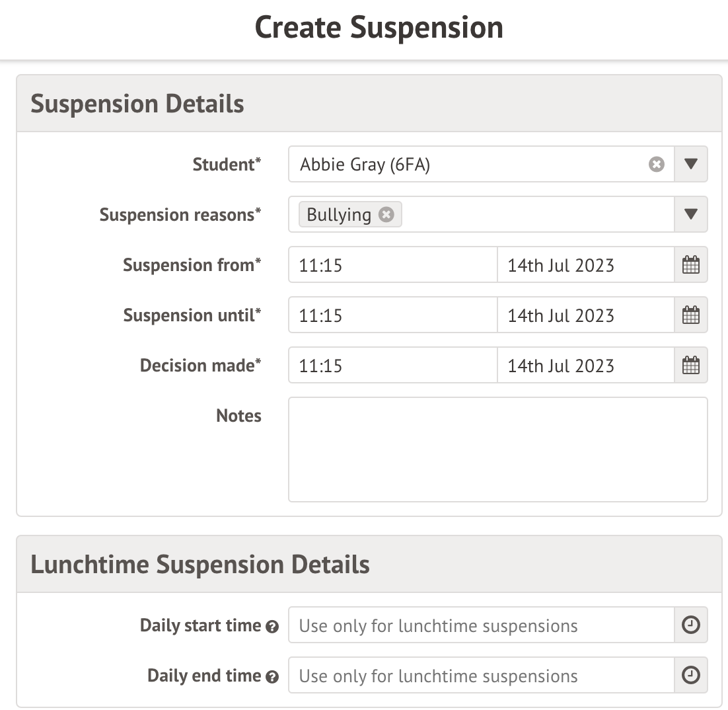Viewport: 728px width, 710px height.
Task: Open the Suspension until calendar picker
Action: 690,315
